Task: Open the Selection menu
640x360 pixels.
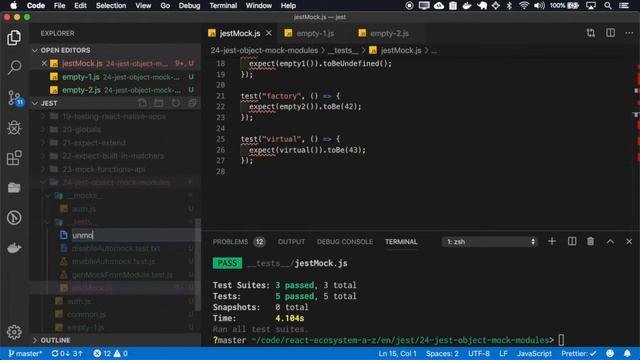Action: coord(111,5)
